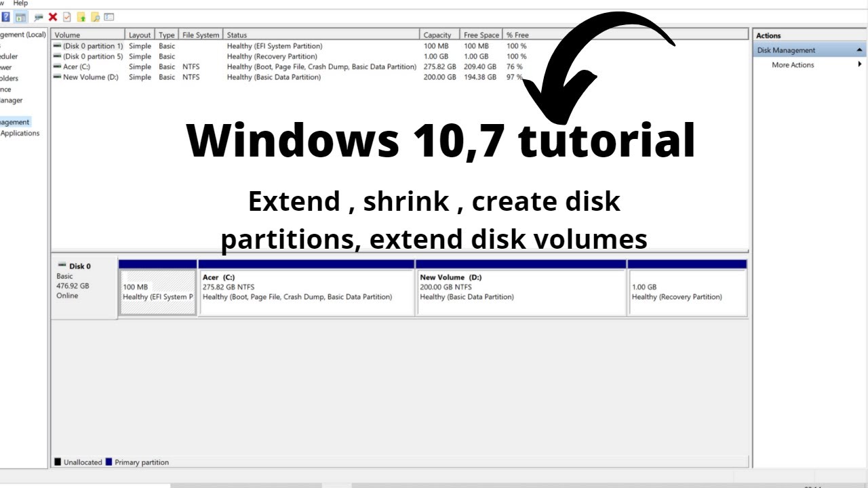Click the checkmark Properties toolbar icon
Viewport: 868px width, 488px height.
click(x=66, y=18)
